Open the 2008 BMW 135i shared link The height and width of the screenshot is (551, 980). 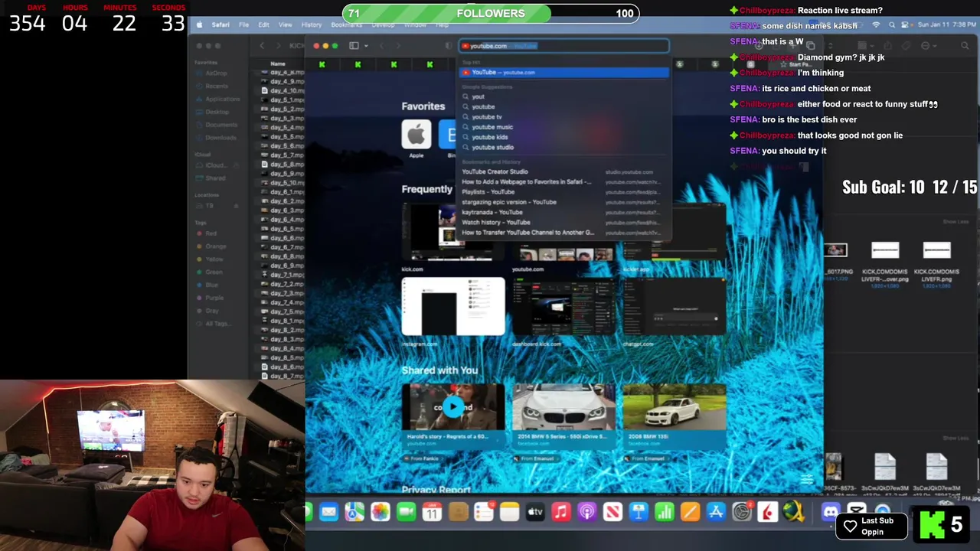(674, 417)
